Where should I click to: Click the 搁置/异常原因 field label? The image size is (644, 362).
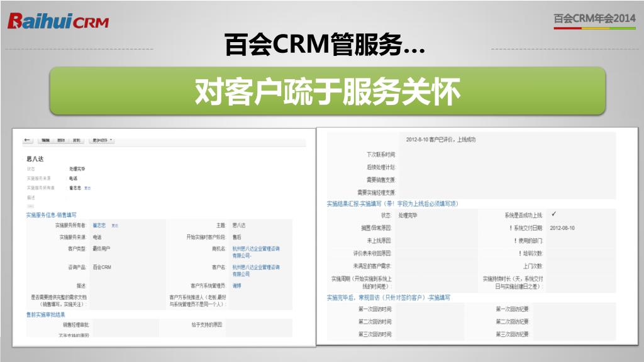click(376, 228)
